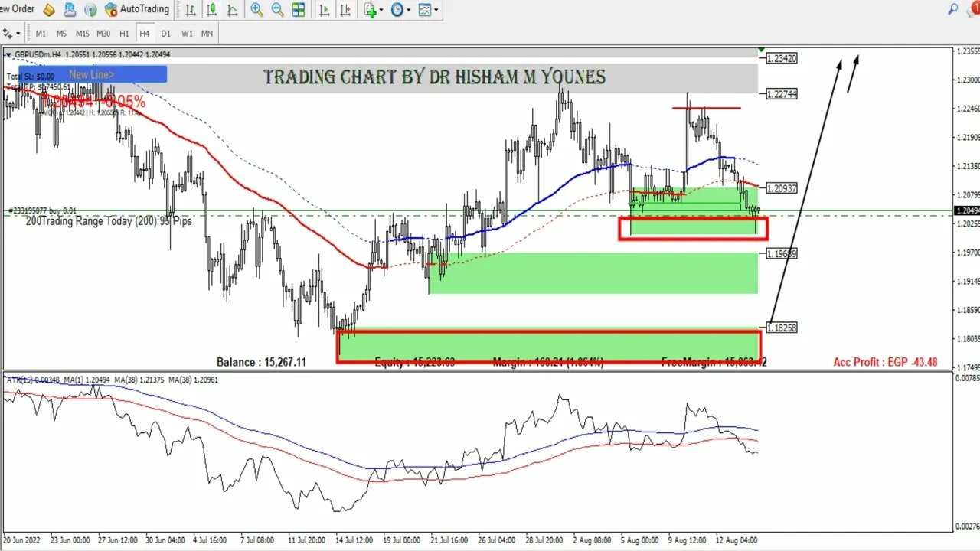The image size is (980, 551).
Task: Click the periods clock icon
Action: [397, 10]
